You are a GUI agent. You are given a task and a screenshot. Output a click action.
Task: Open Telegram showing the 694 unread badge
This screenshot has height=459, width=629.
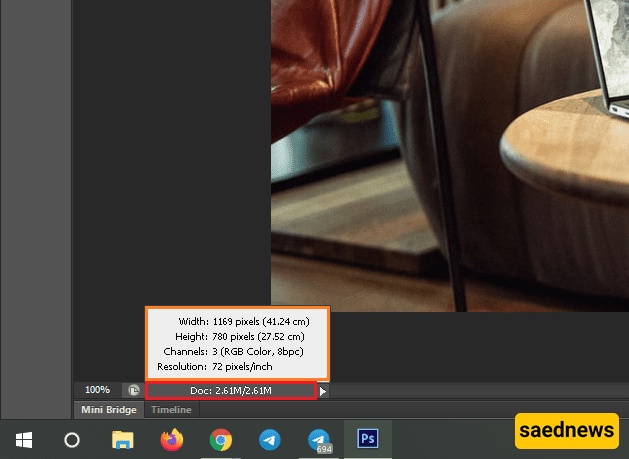coord(319,439)
